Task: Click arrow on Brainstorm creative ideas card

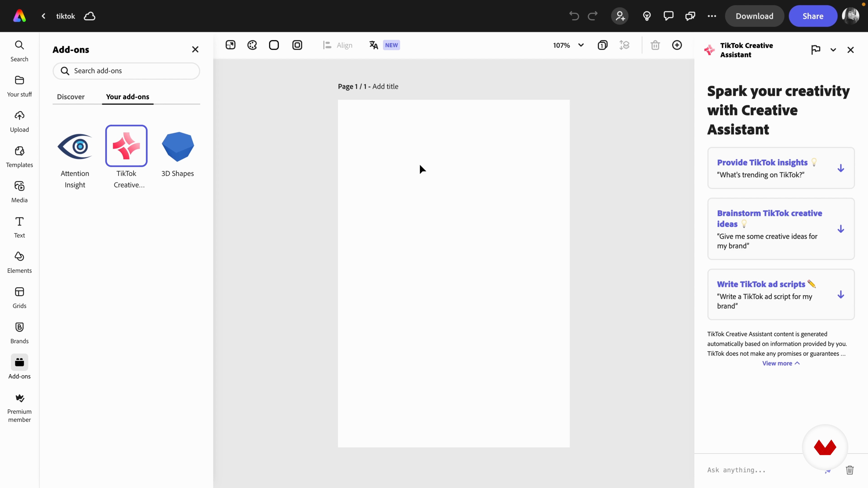Action: click(x=841, y=229)
